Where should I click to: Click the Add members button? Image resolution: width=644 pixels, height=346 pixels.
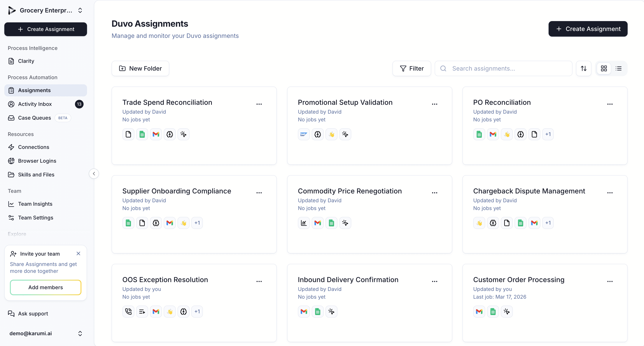pyautogui.click(x=45, y=287)
